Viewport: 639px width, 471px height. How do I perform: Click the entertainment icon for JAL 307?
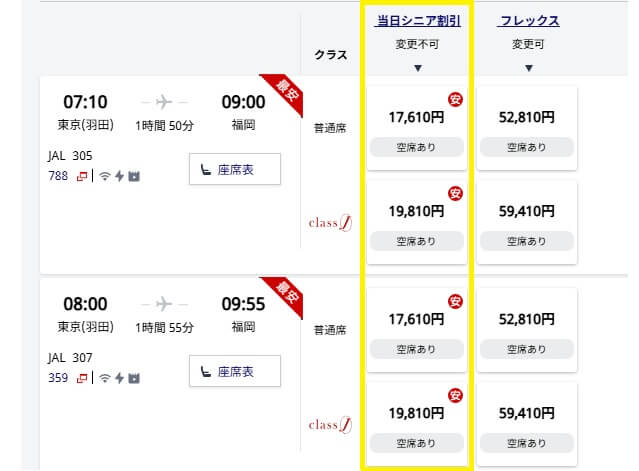click(x=134, y=378)
